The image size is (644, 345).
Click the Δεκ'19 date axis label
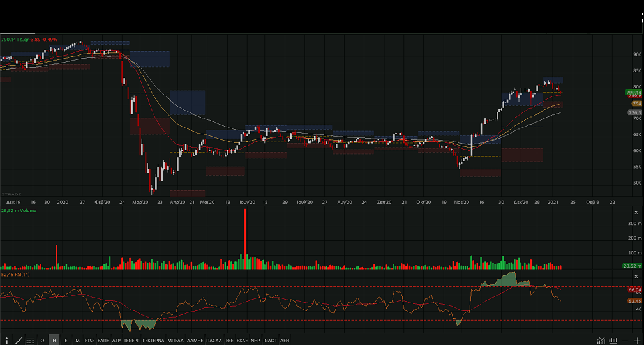tap(15, 203)
